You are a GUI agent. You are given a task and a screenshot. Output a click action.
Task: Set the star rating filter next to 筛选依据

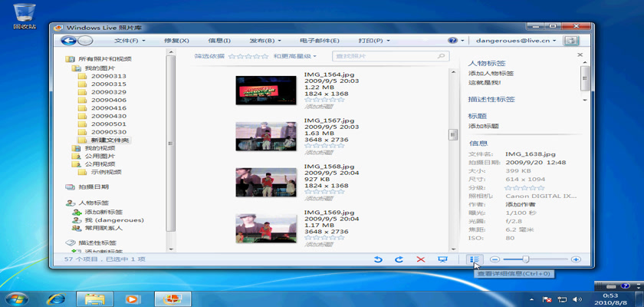[x=248, y=56]
